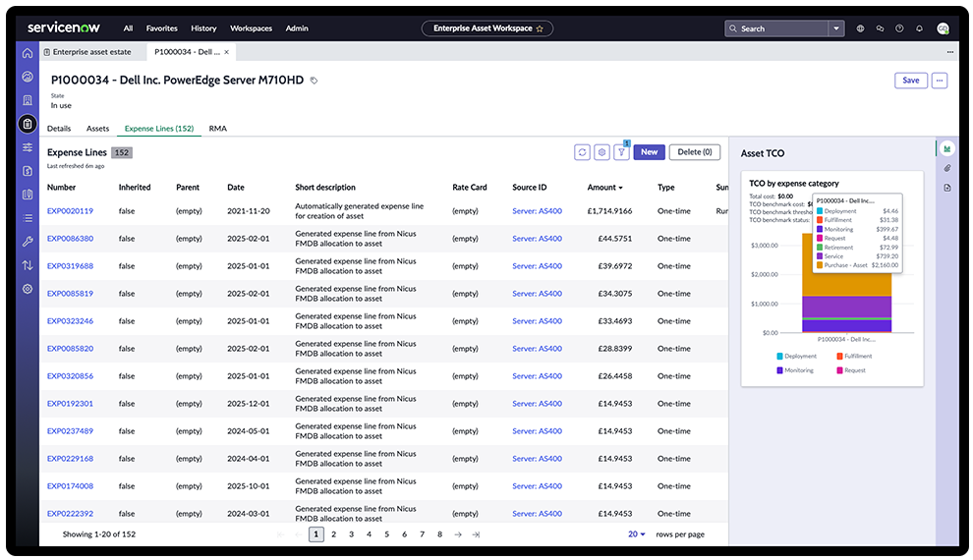
Task: Close the P1000034 - Dell tab
Action: [x=226, y=52]
